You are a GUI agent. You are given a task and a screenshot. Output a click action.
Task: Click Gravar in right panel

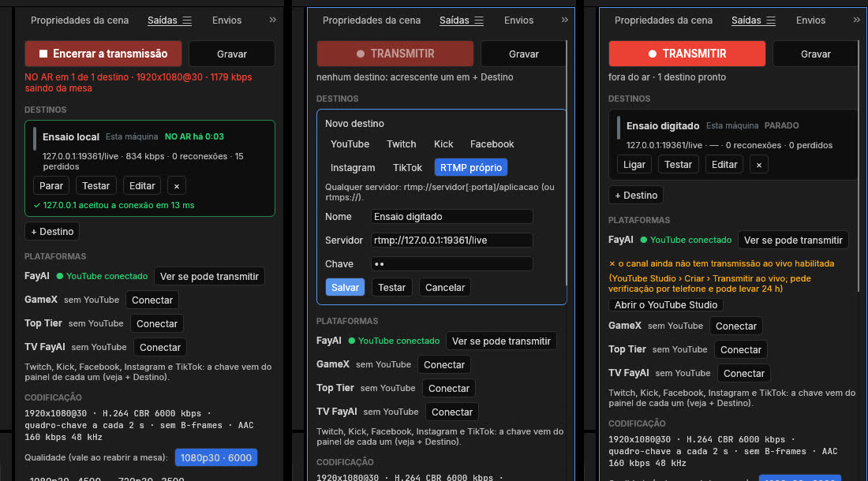coord(815,54)
